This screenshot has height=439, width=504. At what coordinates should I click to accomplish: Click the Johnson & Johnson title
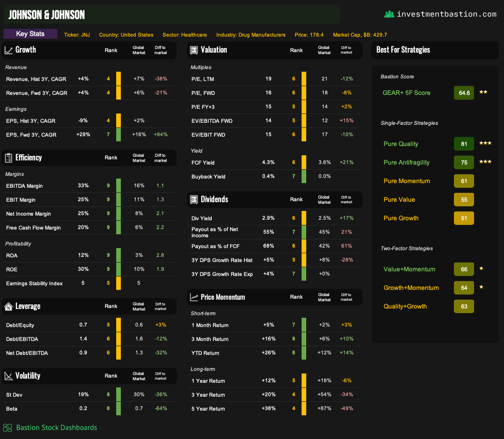pos(46,15)
